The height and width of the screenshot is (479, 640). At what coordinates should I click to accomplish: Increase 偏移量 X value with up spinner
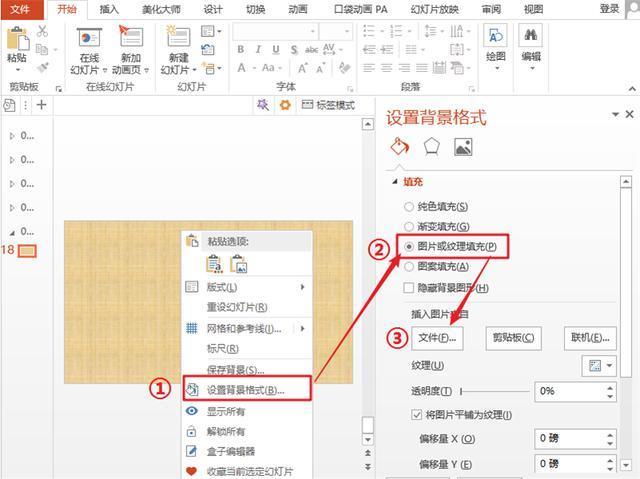(x=610, y=435)
